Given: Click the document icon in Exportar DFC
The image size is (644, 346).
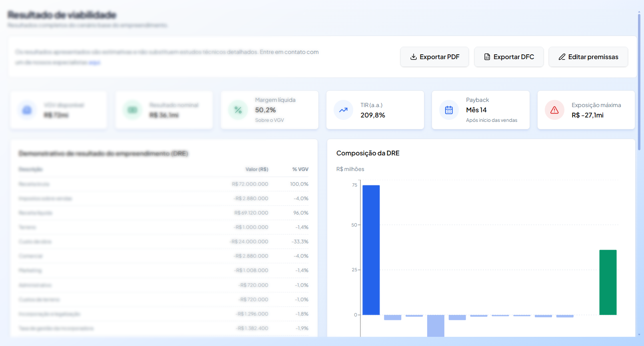Looking at the screenshot, I should click(x=487, y=57).
